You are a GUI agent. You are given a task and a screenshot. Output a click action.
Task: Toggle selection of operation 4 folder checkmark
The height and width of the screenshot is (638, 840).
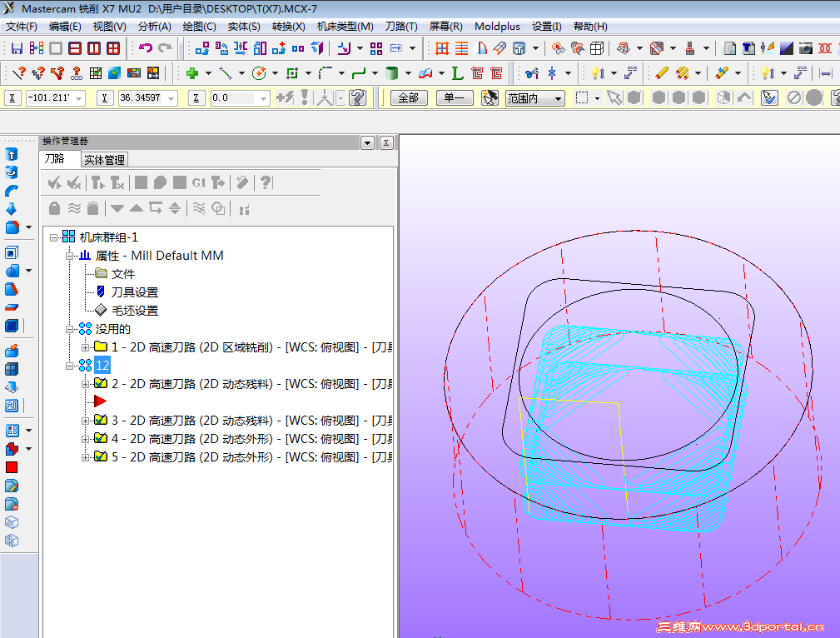101,438
